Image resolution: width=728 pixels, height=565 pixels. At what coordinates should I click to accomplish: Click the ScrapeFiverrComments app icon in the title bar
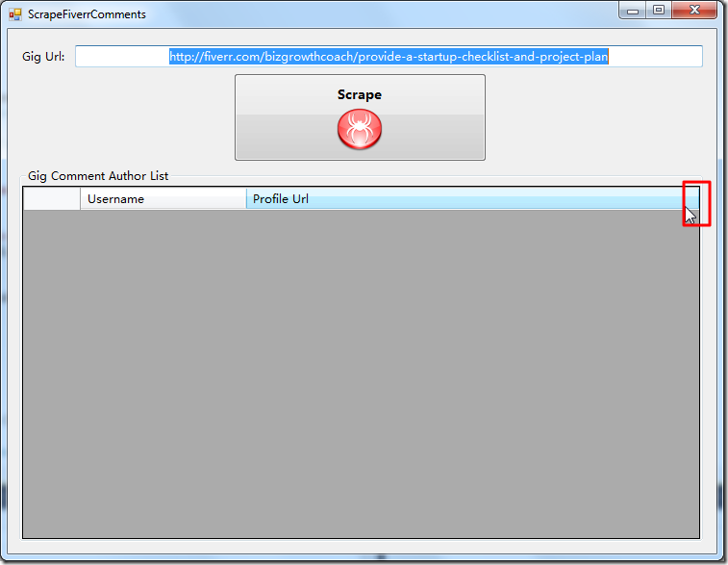pyautogui.click(x=14, y=14)
